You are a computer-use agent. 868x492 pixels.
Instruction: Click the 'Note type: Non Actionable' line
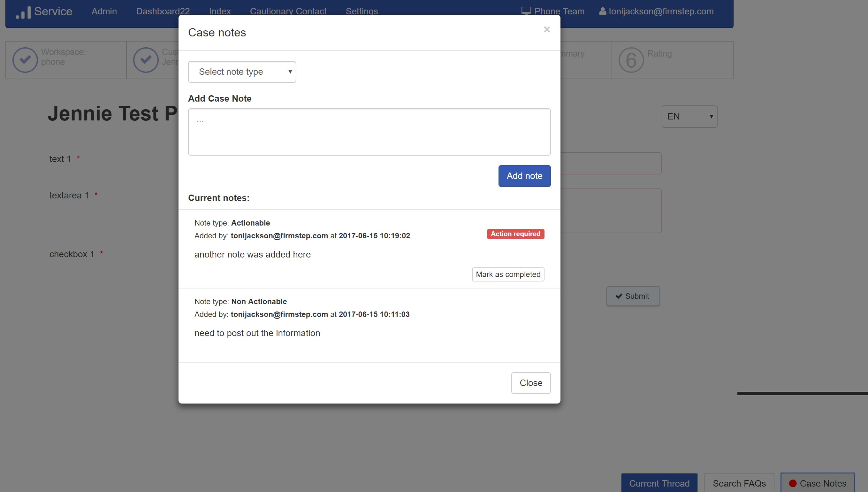tap(240, 301)
